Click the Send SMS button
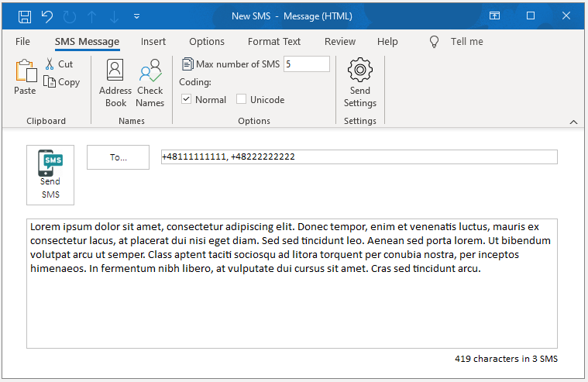The image size is (588, 382). [x=50, y=175]
